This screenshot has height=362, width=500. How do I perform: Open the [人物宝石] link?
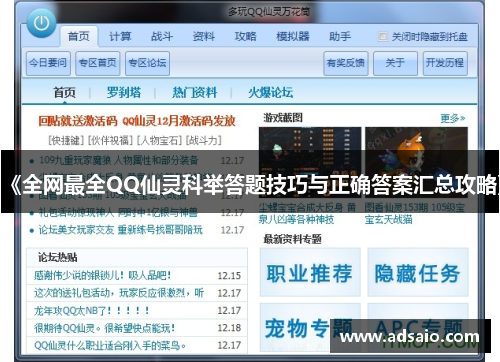click(x=159, y=140)
